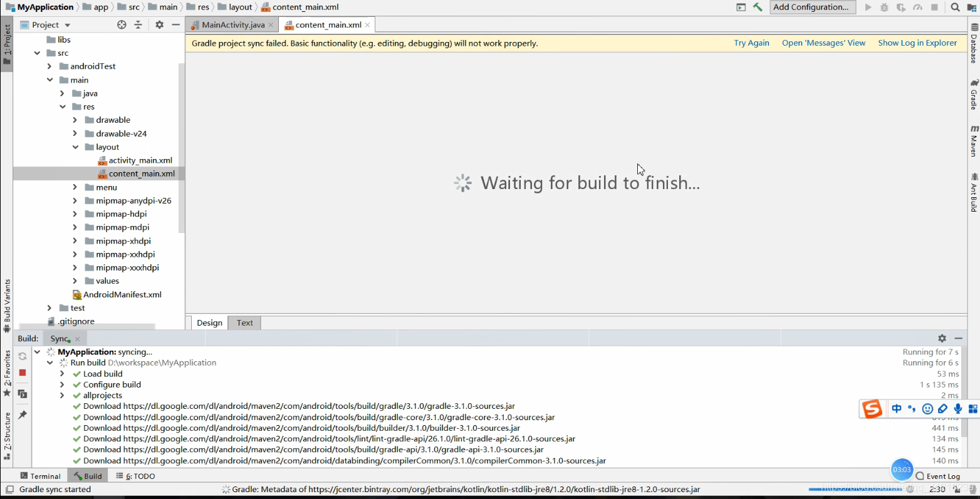Open Search Everywhere magnifier icon
The height and width of the screenshot is (499, 980).
click(955, 8)
